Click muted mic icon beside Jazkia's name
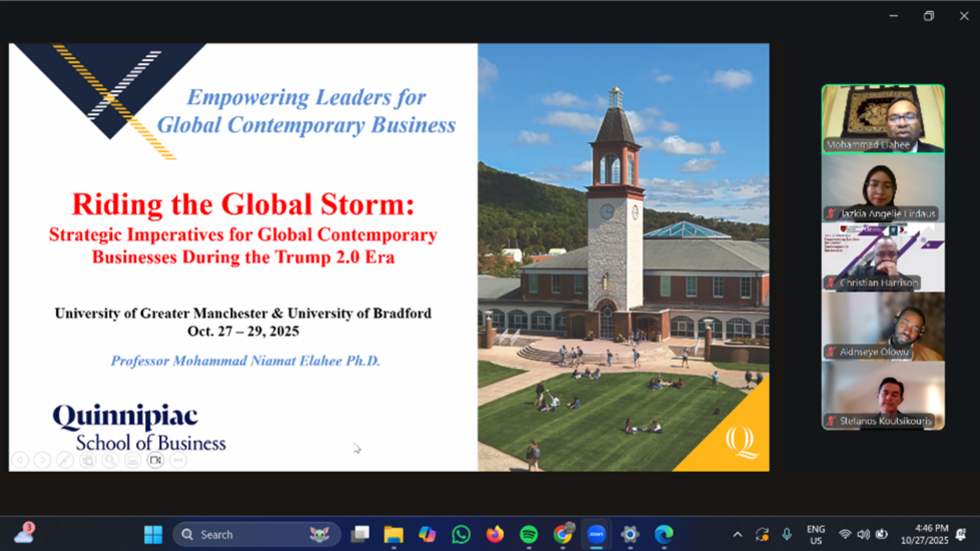The width and height of the screenshot is (980, 551). (x=831, y=214)
